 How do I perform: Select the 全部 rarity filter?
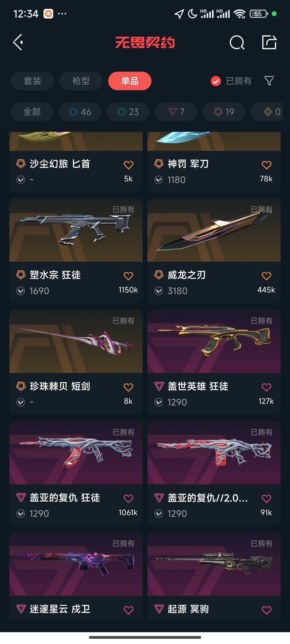pyautogui.click(x=32, y=112)
